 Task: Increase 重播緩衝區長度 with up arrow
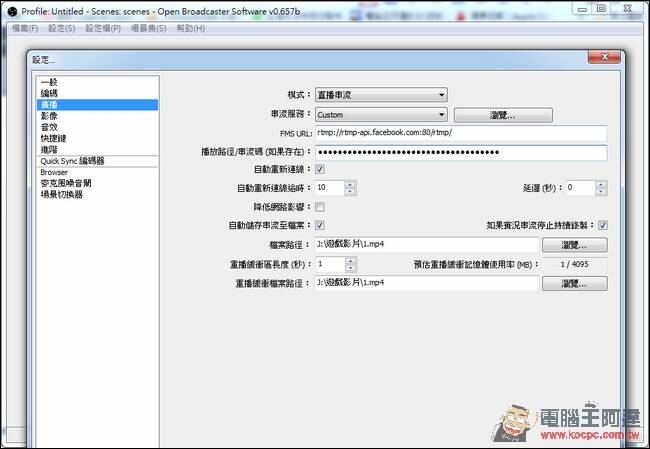(x=351, y=261)
